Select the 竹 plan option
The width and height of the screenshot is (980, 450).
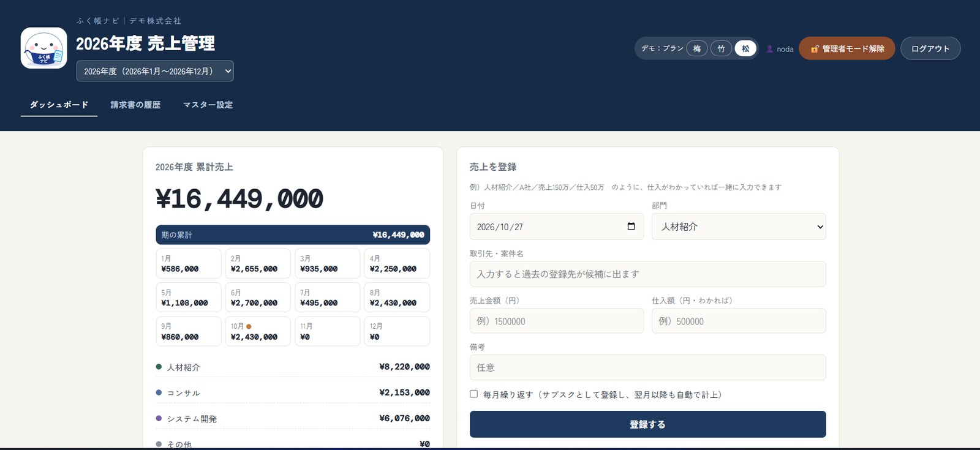click(x=721, y=49)
